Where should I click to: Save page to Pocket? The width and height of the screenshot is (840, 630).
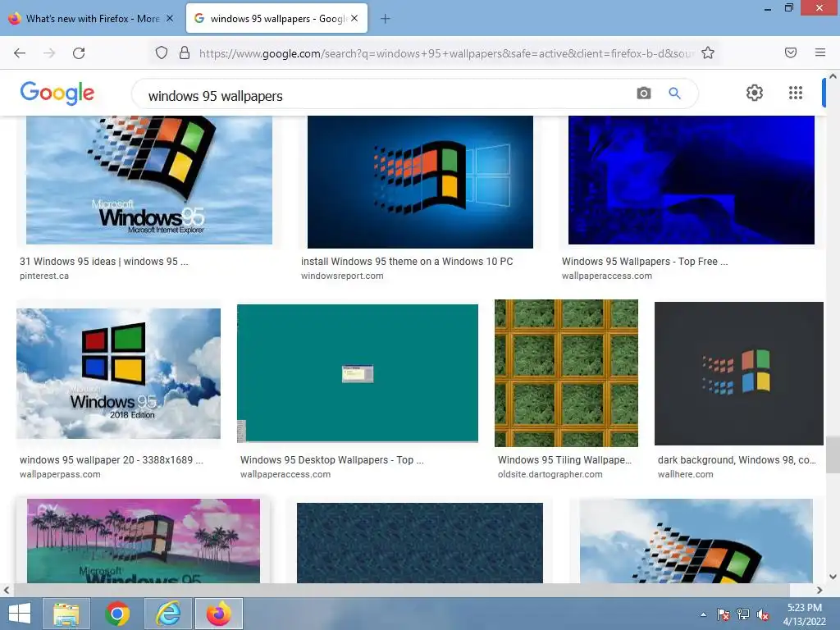click(790, 52)
